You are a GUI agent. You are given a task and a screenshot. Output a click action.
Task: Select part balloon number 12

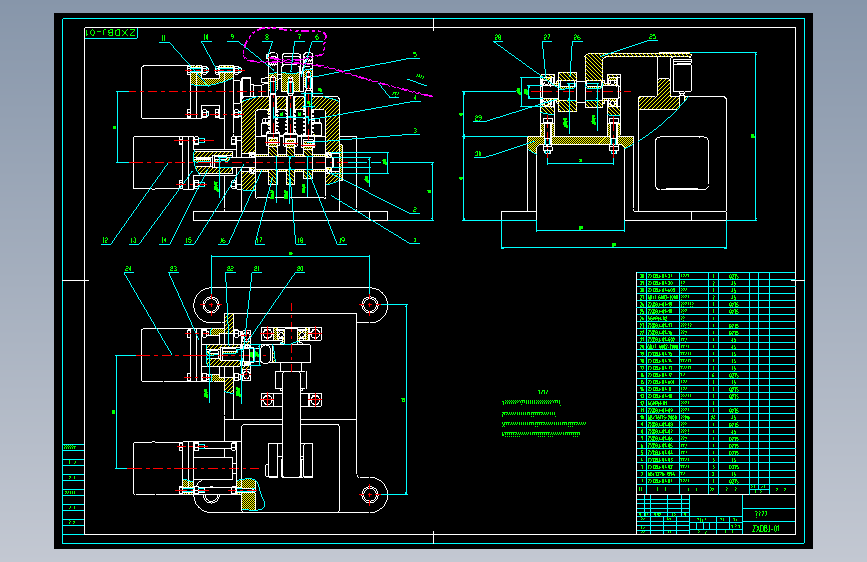[105, 241]
